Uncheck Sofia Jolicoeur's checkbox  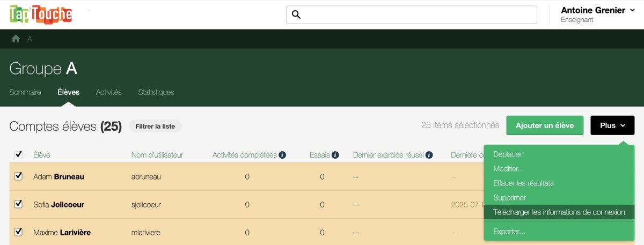point(18,204)
